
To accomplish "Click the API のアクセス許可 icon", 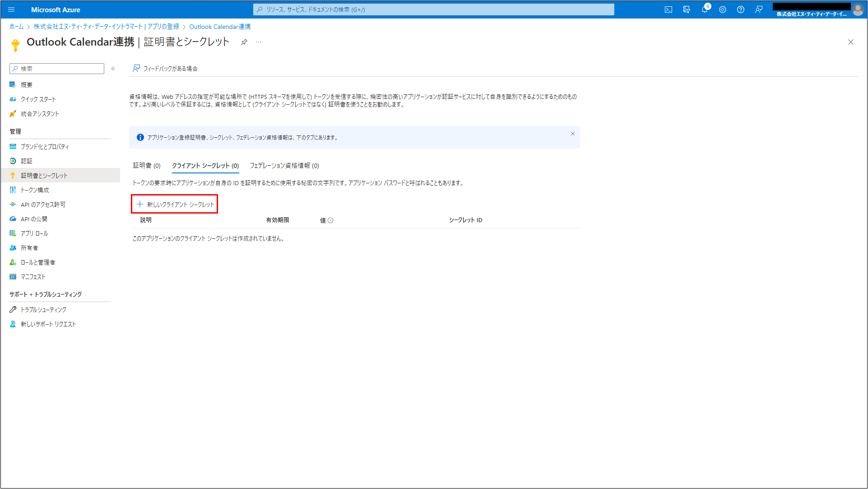I will tap(13, 204).
